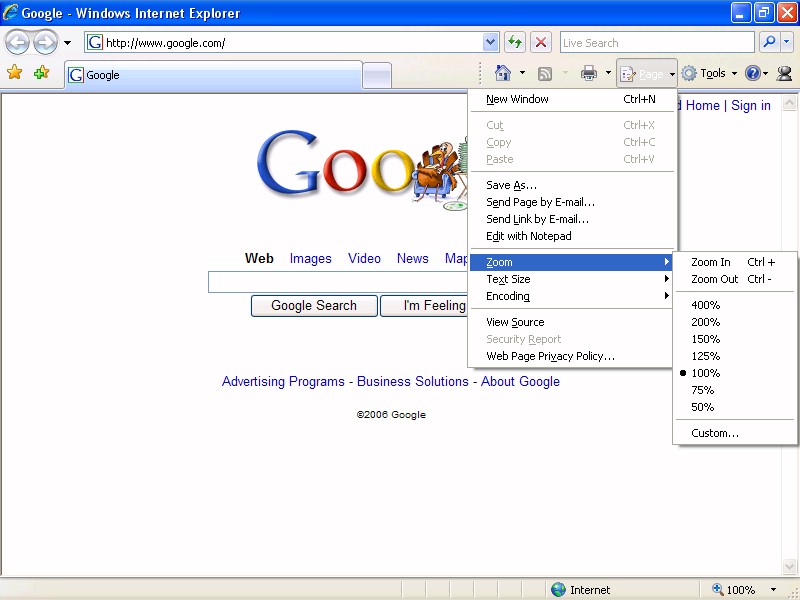Set zoom level to 200%
This screenshot has width=800, height=600.
[x=735, y=322]
